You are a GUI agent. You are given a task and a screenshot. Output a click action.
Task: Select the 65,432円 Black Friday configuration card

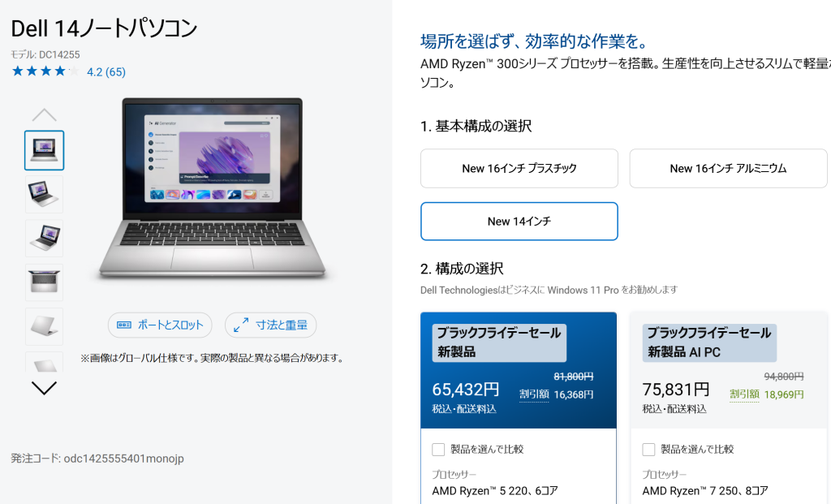519,370
